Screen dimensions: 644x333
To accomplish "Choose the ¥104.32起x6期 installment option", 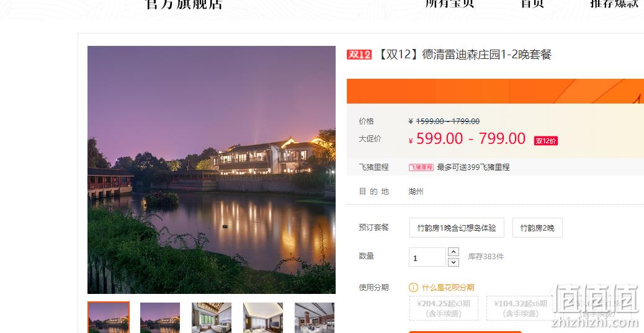I will click(521, 308).
